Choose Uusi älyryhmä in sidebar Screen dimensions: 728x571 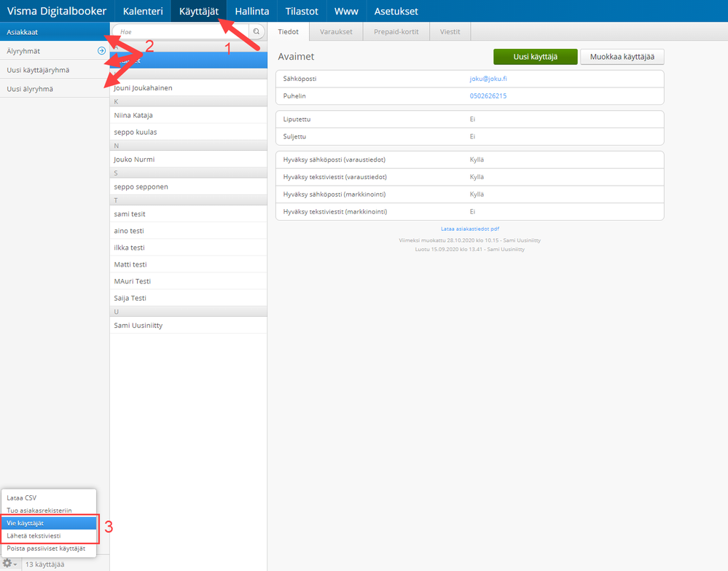[55, 89]
